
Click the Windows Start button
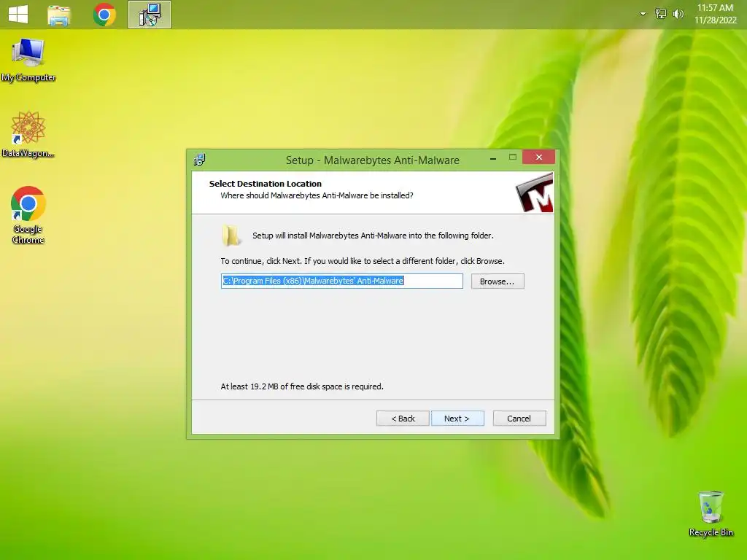point(18,15)
